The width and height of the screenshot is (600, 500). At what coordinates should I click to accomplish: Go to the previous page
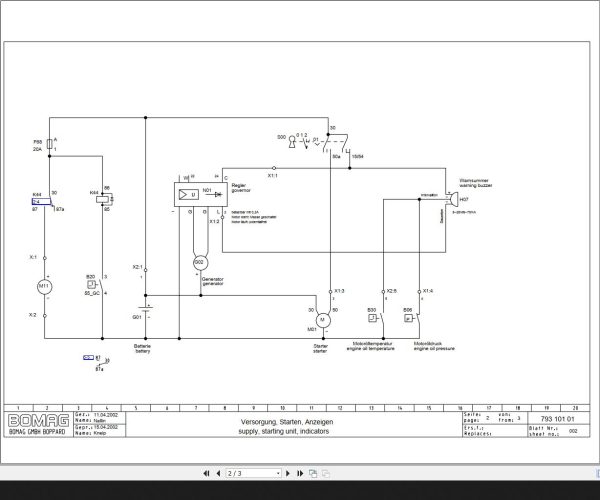point(218,474)
